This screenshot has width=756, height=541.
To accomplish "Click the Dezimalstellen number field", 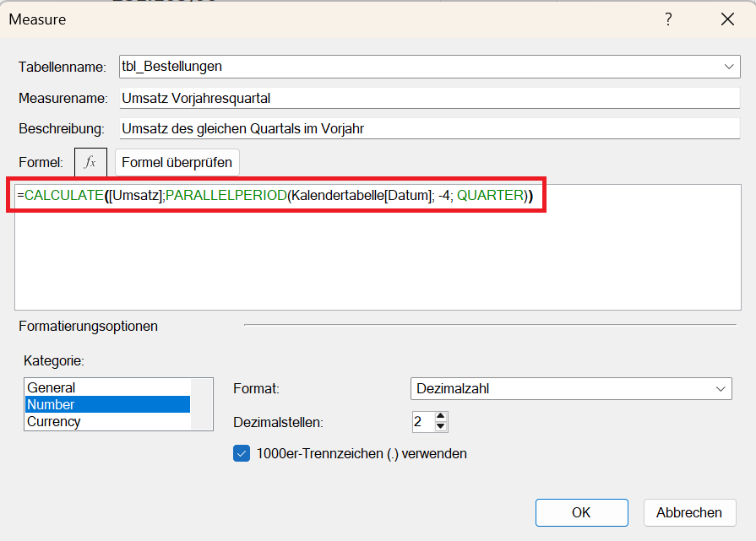I will coord(422,421).
